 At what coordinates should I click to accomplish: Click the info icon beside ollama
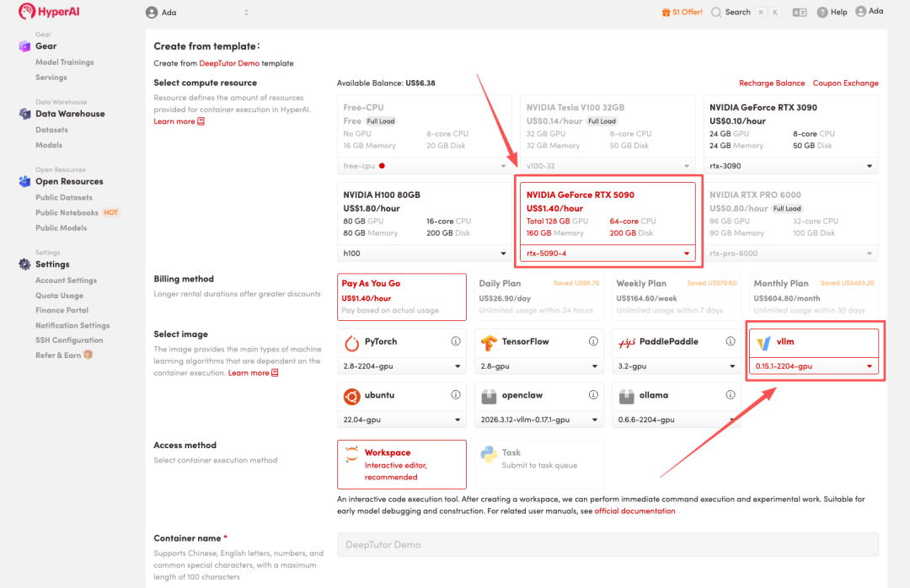pyautogui.click(x=731, y=395)
